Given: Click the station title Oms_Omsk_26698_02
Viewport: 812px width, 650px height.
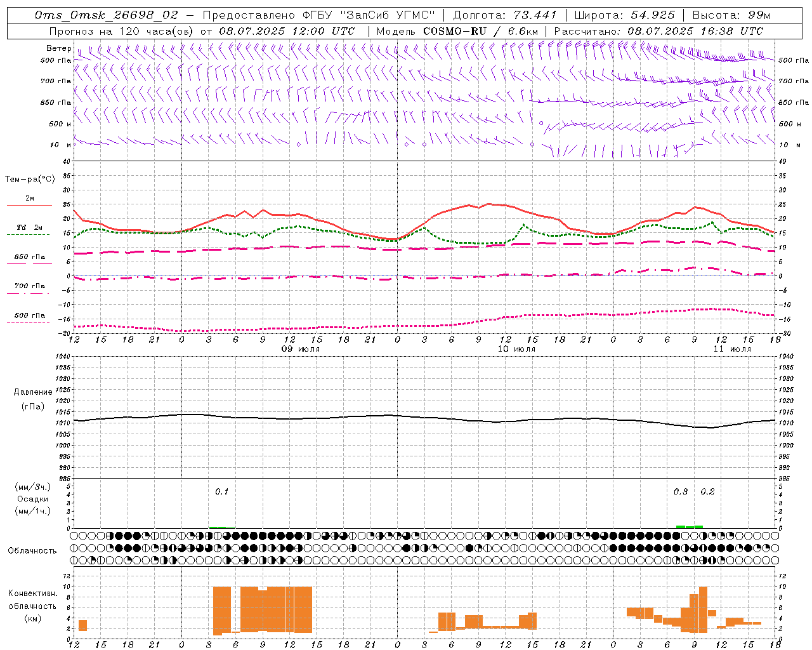Looking at the screenshot, I should click(107, 15).
